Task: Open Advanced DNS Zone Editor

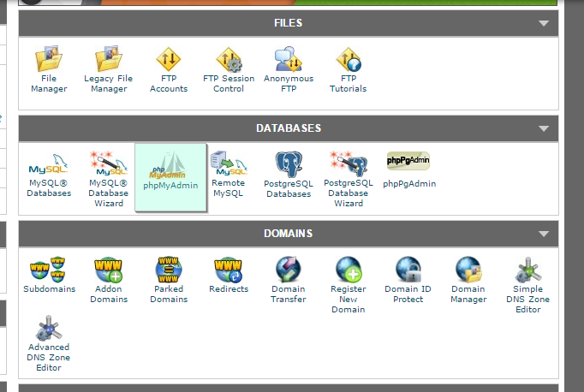Action: pos(49,330)
